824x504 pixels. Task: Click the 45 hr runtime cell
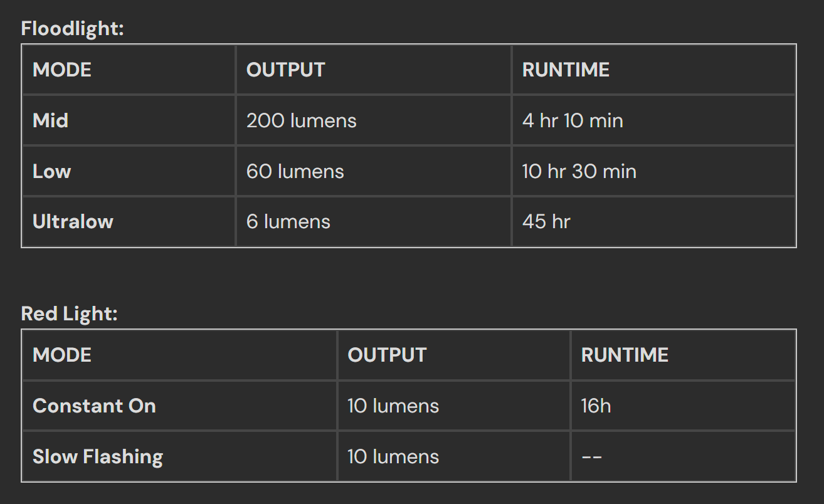pyautogui.click(x=653, y=221)
